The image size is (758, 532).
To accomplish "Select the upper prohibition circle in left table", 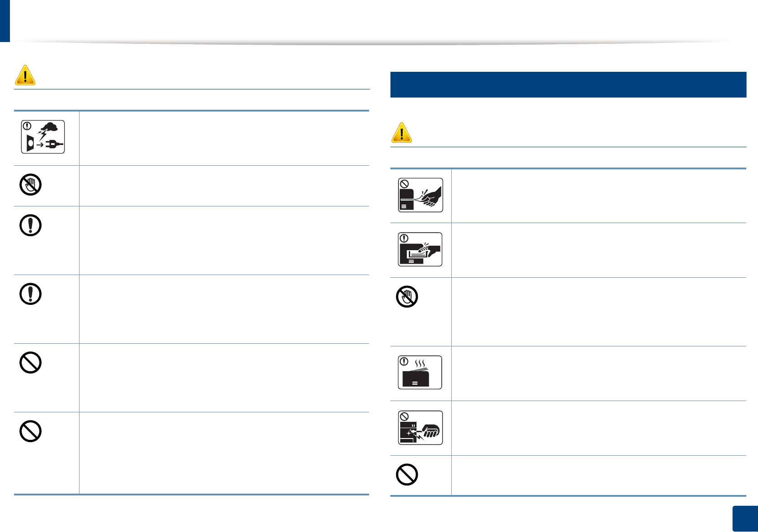I will coord(31,363).
